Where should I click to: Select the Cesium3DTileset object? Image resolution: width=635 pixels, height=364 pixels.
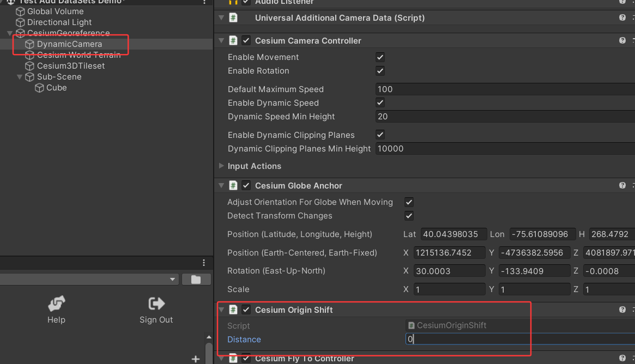pos(70,66)
